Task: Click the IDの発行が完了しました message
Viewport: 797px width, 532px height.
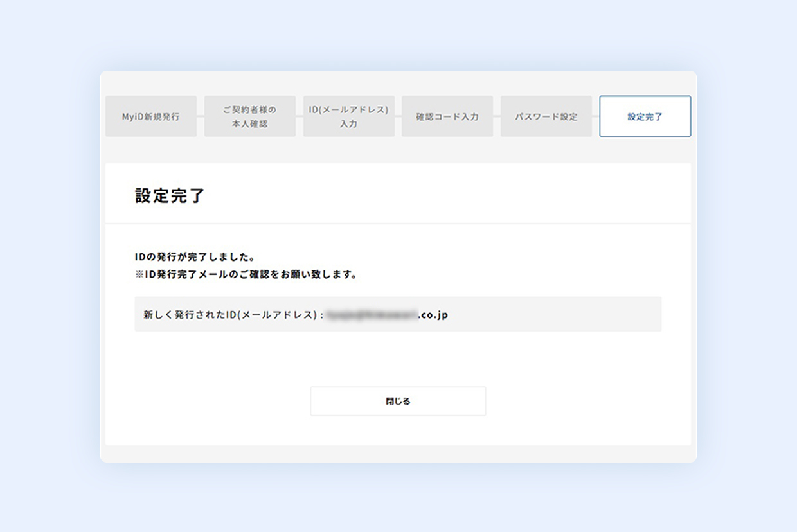Action: click(190, 257)
